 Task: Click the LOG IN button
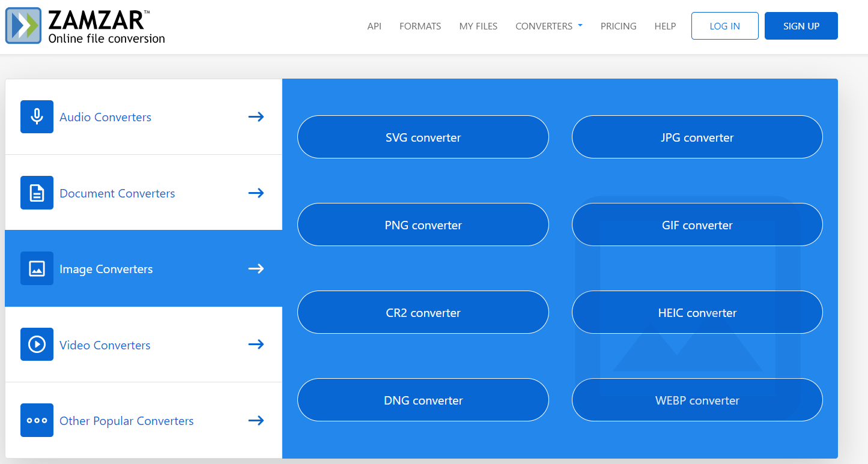(x=725, y=26)
